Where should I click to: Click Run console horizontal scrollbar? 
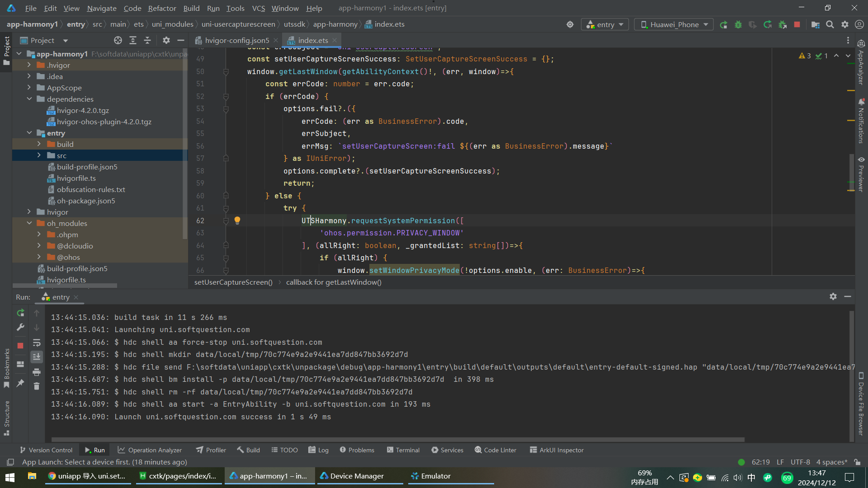pos(398,439)
